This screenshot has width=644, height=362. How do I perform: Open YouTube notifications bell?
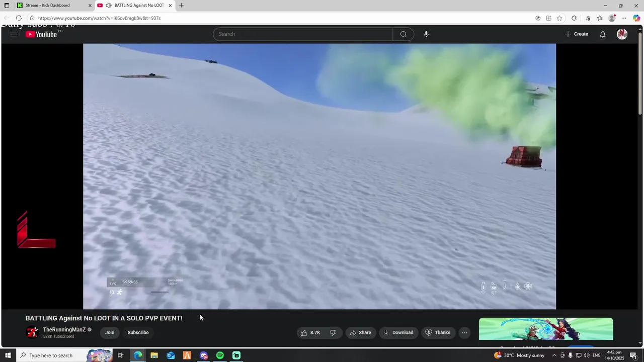[x=602, y=34]
